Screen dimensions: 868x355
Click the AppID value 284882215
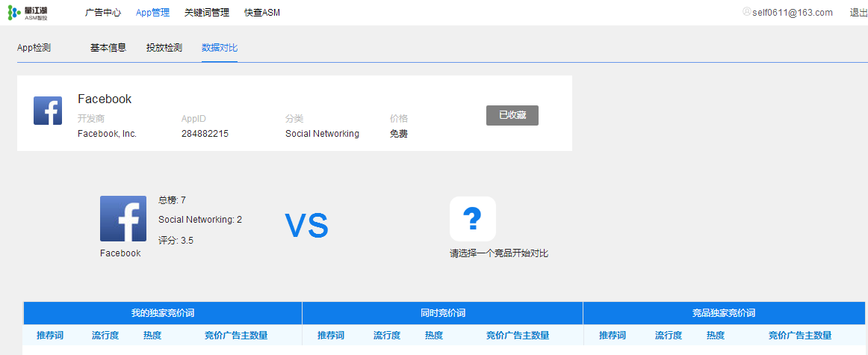(x=205, y=134)
